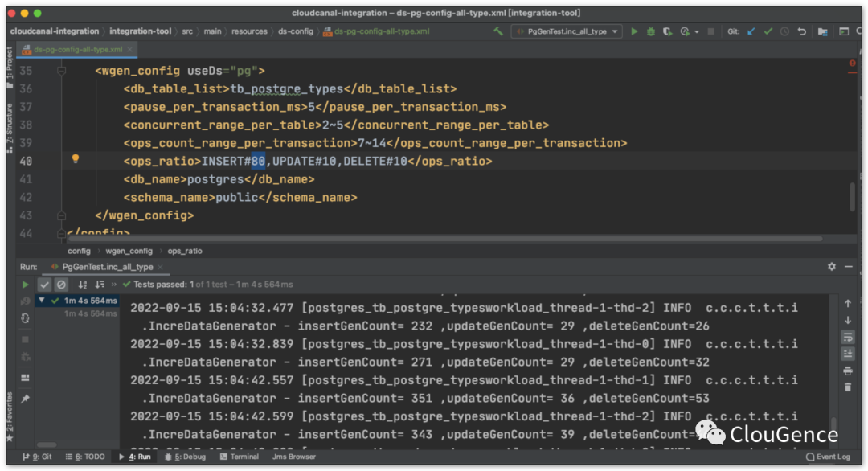
Task: Run the configuration with the green toolbar arrow
Action: coord(634,31)
